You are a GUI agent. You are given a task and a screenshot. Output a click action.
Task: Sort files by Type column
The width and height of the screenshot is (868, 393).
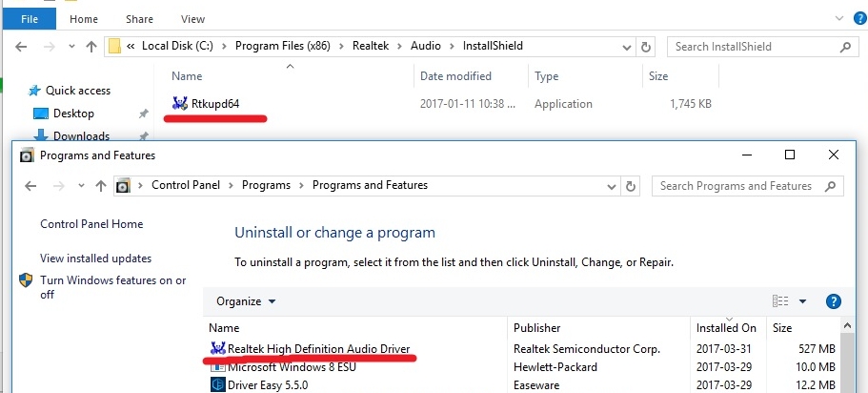coord(546,76)
